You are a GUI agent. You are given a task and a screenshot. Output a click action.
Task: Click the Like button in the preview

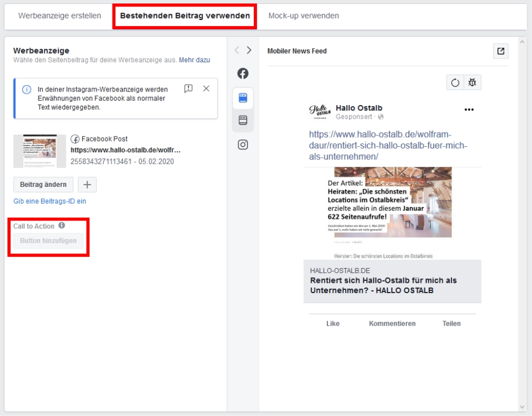tap(333, 323)
